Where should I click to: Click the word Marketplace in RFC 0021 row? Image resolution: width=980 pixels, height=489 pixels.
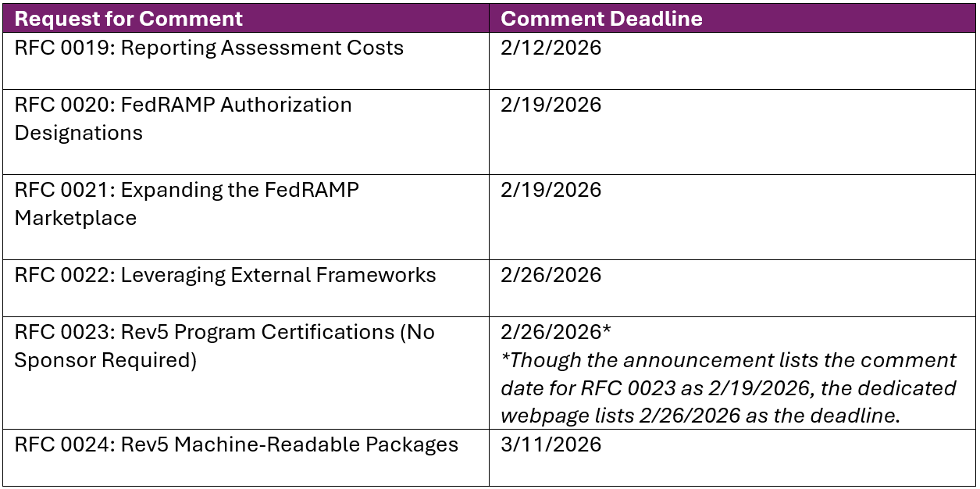pos(75,218)
